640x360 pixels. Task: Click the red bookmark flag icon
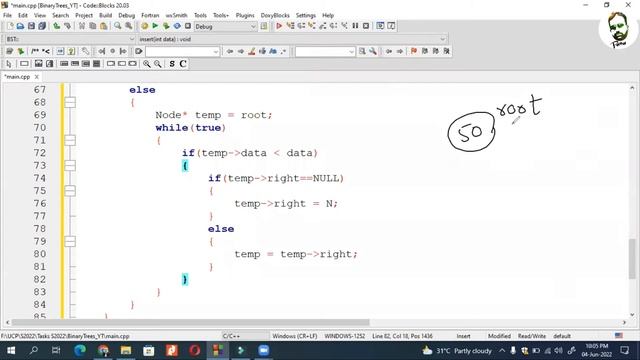pyautogui.click(x=414, y=51)
